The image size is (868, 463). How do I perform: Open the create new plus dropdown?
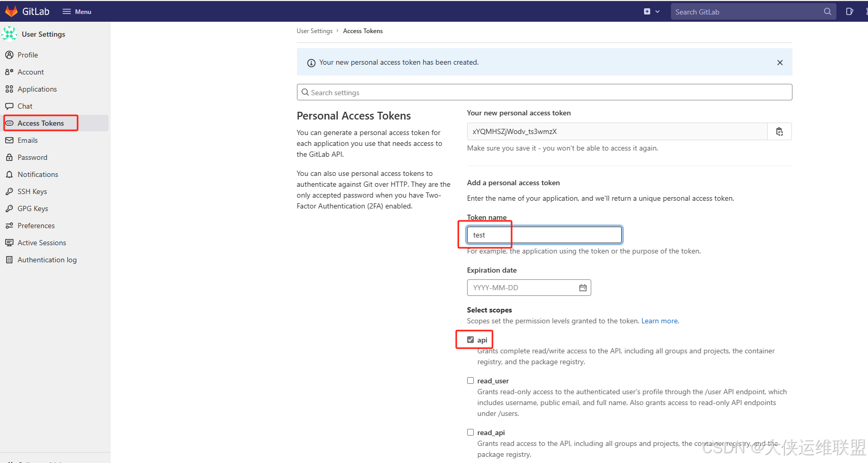(x=652, y=11)
